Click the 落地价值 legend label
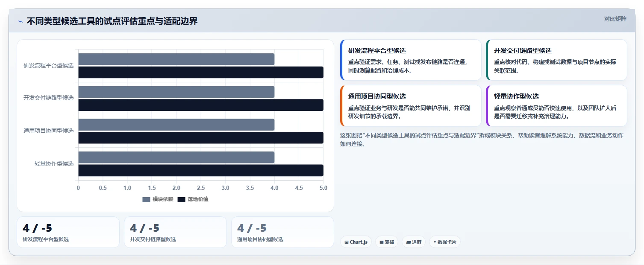Viewport: 644px width, 265px height. click(198, 199)
